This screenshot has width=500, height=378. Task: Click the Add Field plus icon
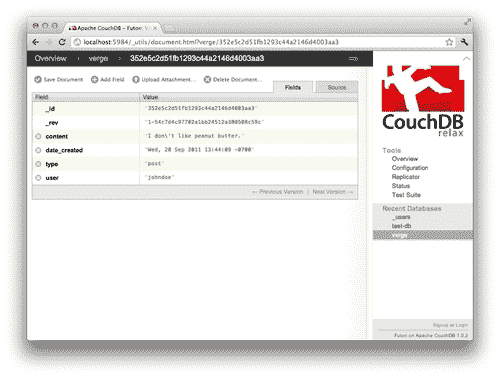click(x=95, y=79)
